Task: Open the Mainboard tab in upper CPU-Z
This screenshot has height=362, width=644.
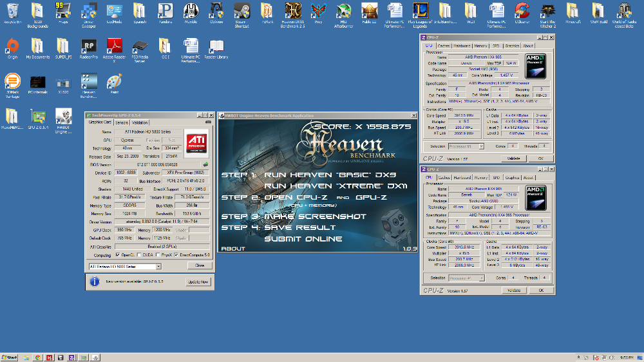Action: pos(462,46)
